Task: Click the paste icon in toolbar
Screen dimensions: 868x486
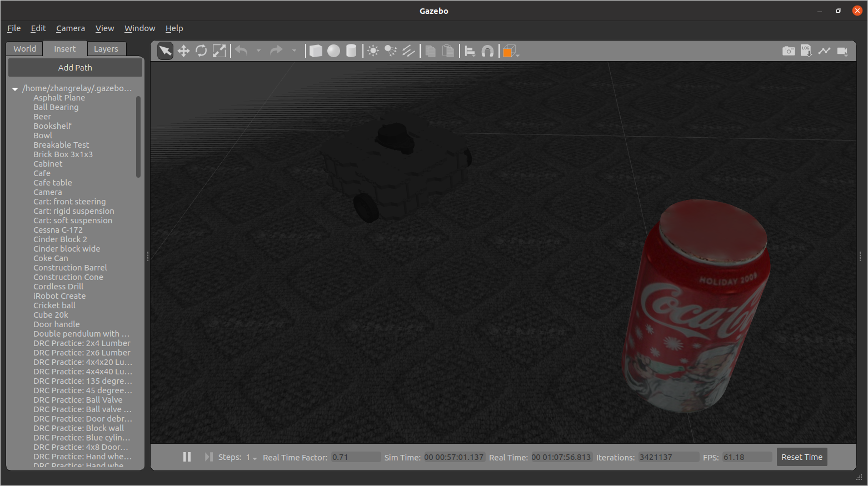Action: click(x=448, y=51)
